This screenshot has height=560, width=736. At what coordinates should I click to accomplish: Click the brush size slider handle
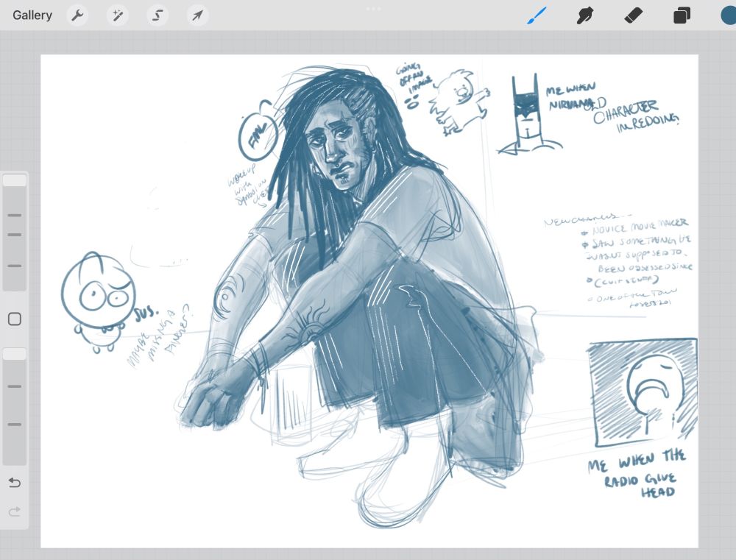pos(15,180)
